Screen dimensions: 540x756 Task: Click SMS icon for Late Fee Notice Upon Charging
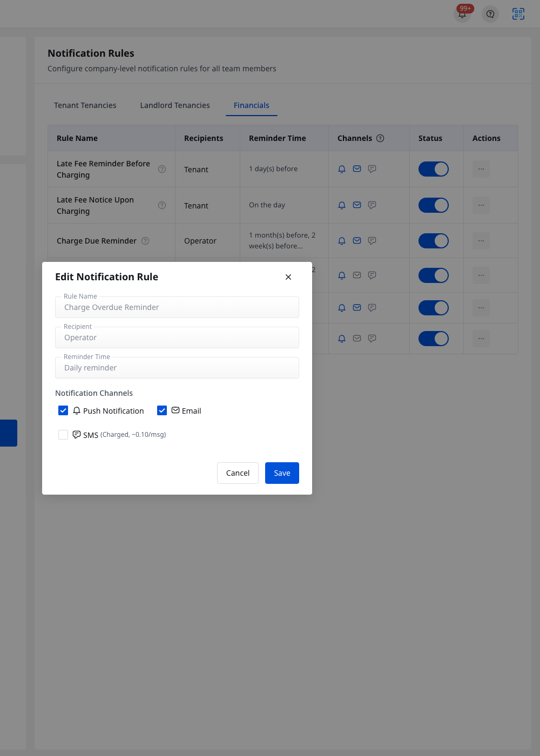(x=372, y=205)
